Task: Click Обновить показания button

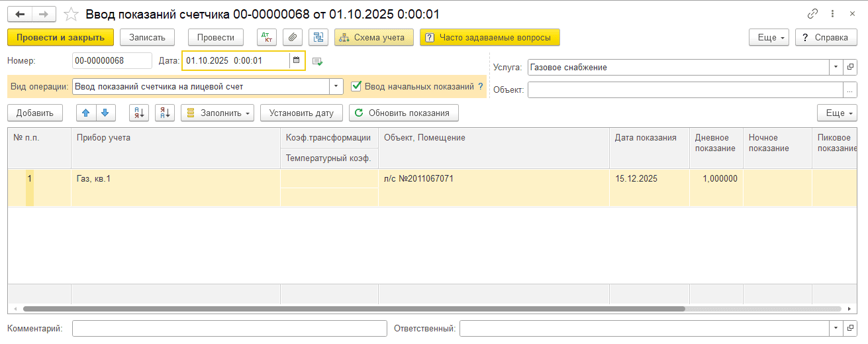Action: point(403,113)
